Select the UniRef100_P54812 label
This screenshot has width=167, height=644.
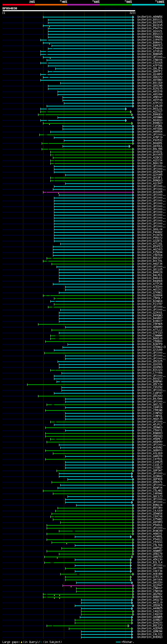point(150,540)
